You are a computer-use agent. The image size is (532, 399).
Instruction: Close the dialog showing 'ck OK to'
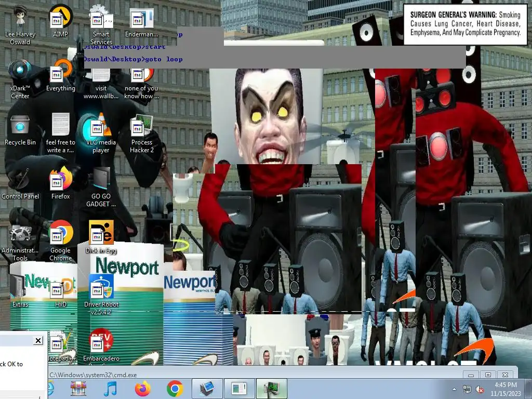coord(38,340)
